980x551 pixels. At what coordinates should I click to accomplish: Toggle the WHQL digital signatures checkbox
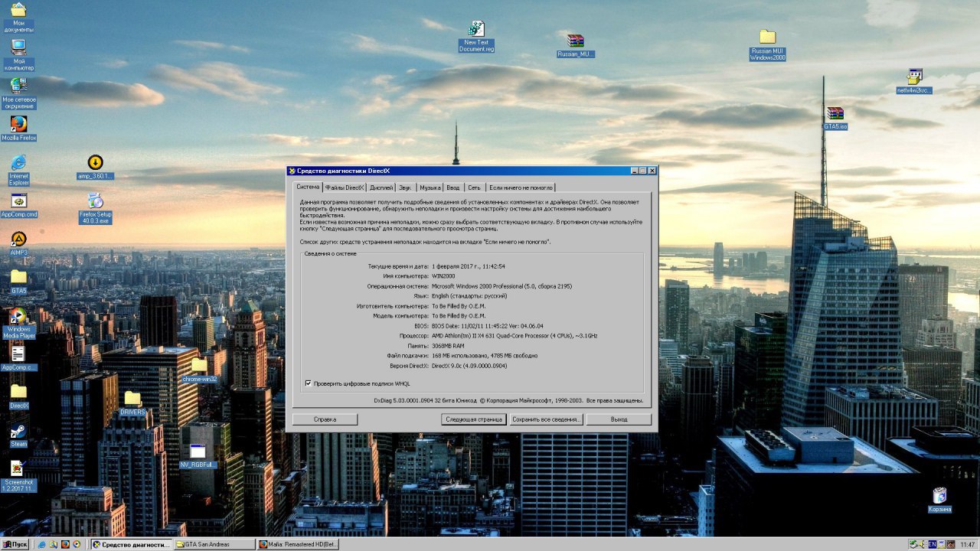tap(308, 383)
